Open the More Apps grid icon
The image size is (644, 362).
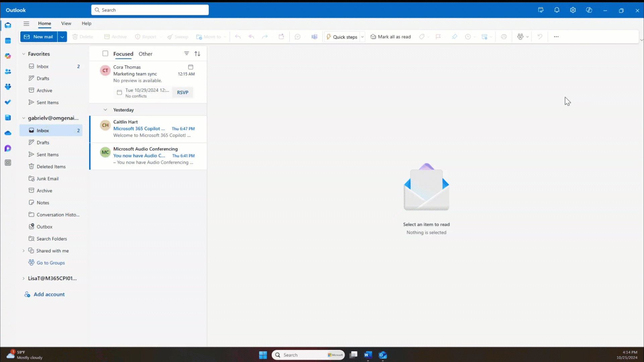[x=8, y=163]
